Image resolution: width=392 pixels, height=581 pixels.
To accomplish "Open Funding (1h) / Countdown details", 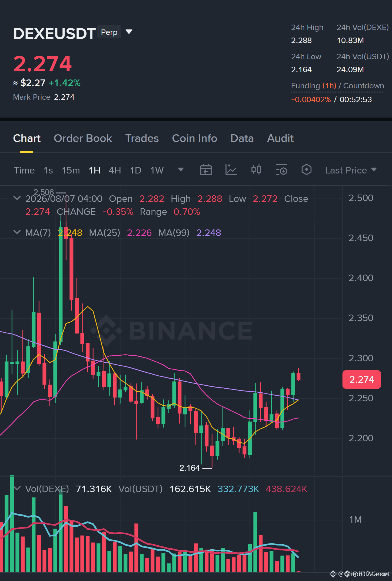I will pyautogui.click(x=338, y=86).
